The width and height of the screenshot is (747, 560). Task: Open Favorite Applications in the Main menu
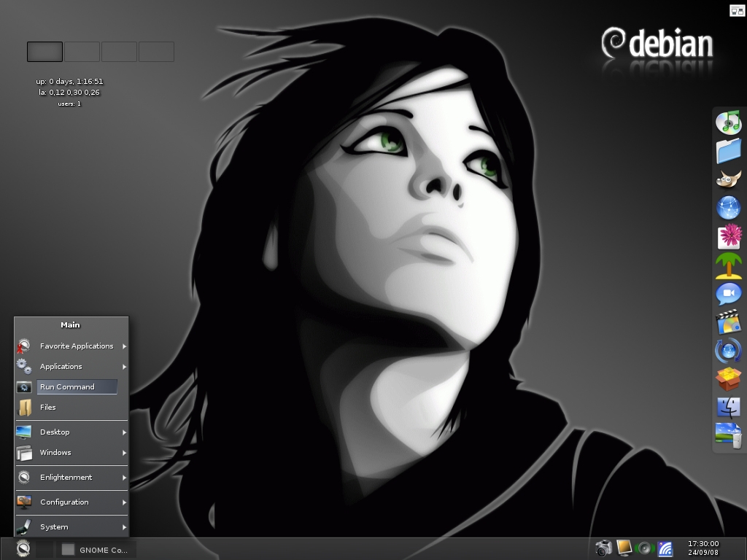[x=71, y=346]
